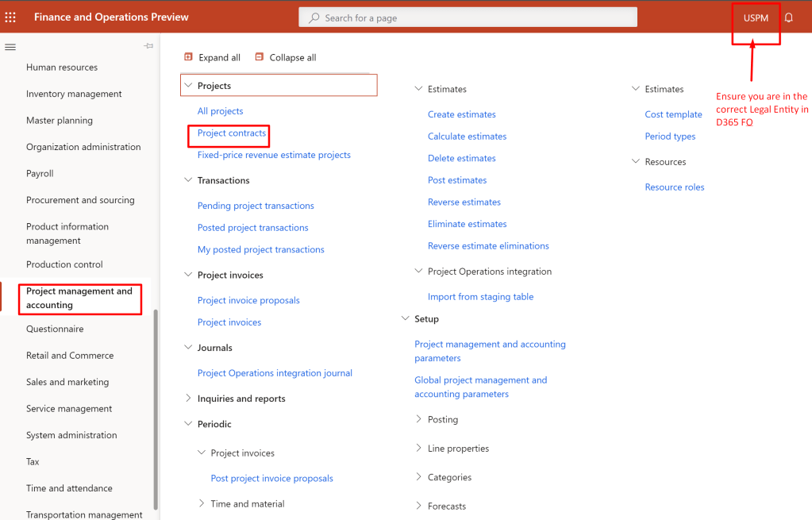Select Project management and accounting module
The height and width of the screenshot is (520, 812).
[x=79, y=298]
